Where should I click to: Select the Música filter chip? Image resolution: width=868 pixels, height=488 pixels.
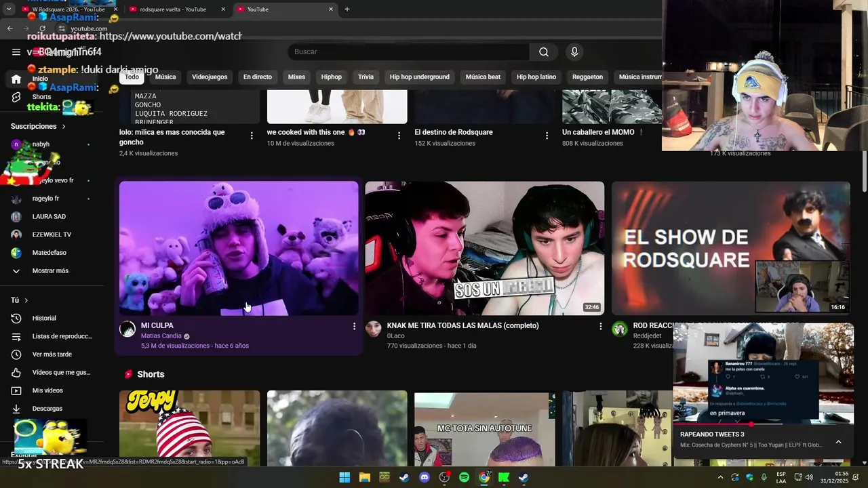165,77
